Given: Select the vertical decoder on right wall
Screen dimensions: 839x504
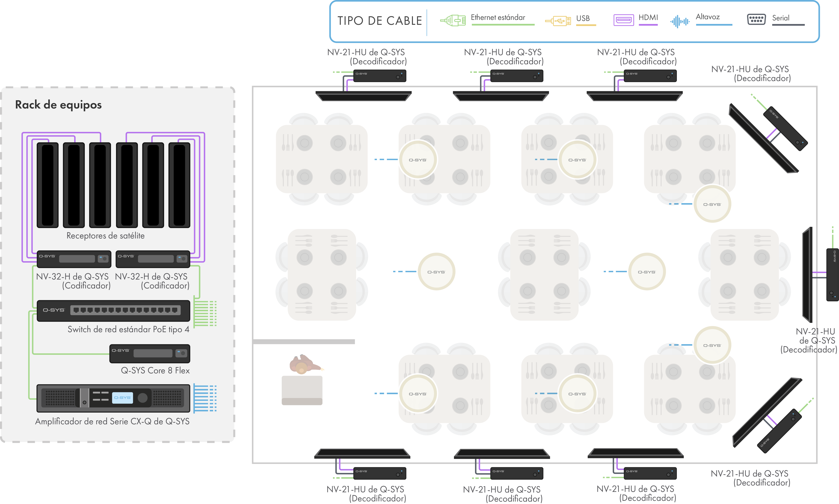Looking at the screenshot, I should [833, 274].
